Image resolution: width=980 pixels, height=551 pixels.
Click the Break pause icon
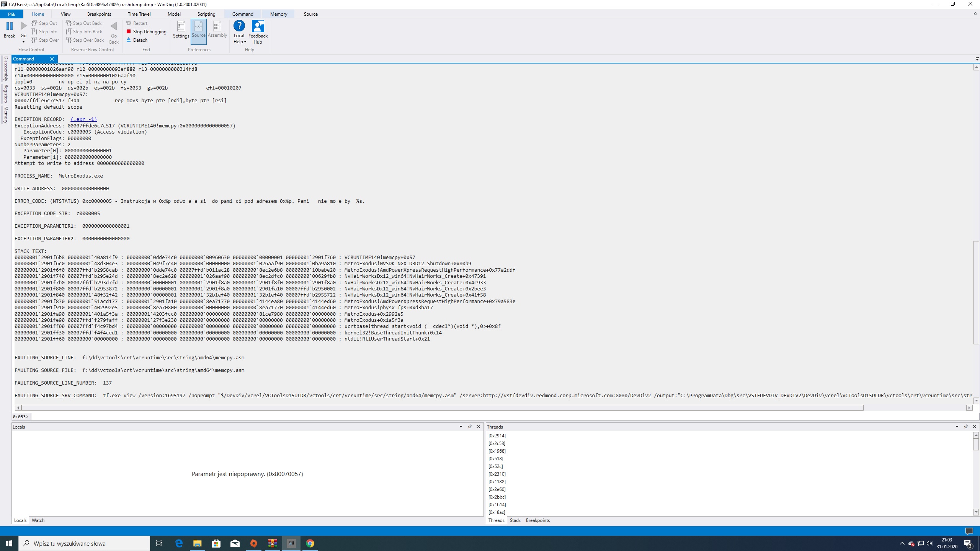click(10, 26)
